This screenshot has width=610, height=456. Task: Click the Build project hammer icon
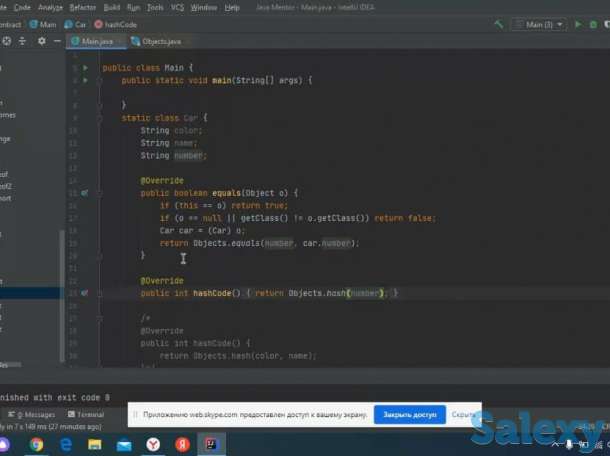(x=498, y=23)
